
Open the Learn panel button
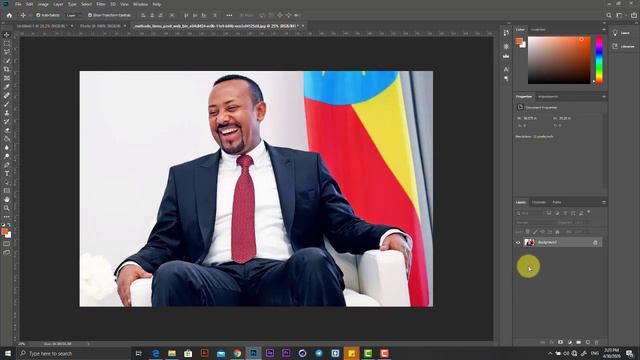(x=622, y=33)
